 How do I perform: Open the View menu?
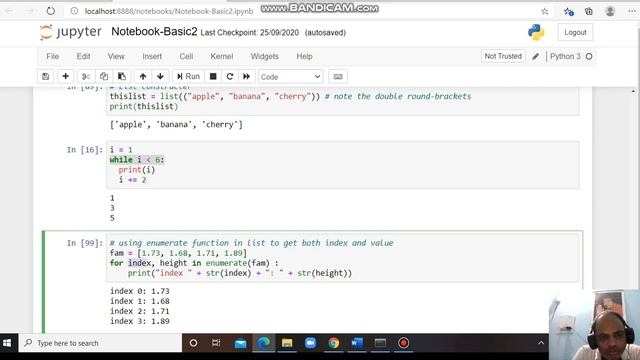pos(116,56)
